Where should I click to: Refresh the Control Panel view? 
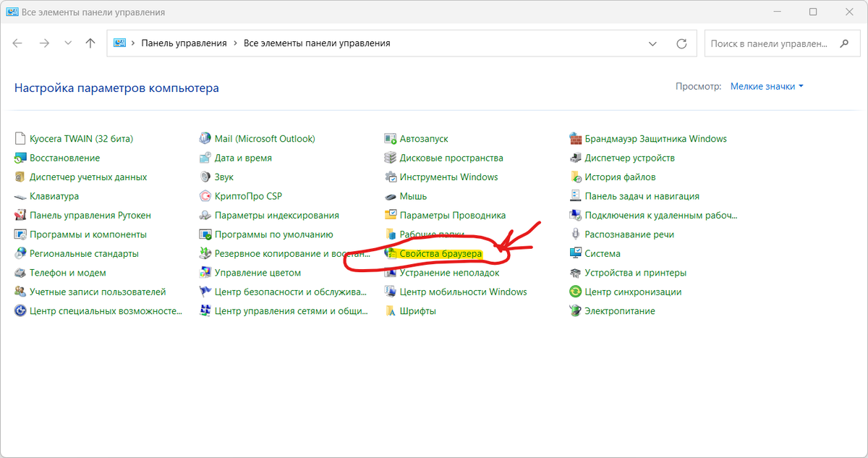pyautogui.click(x=681, y=43)
